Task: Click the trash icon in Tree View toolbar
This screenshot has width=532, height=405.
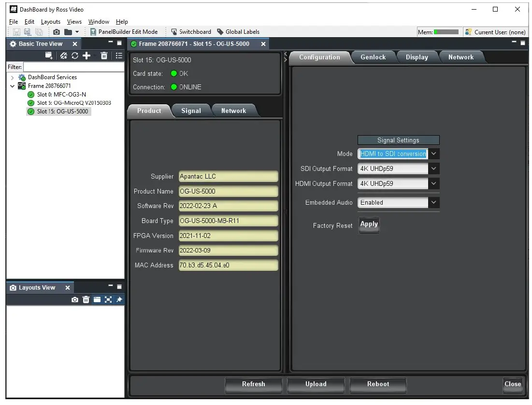Action: click(x=104, y=56)
